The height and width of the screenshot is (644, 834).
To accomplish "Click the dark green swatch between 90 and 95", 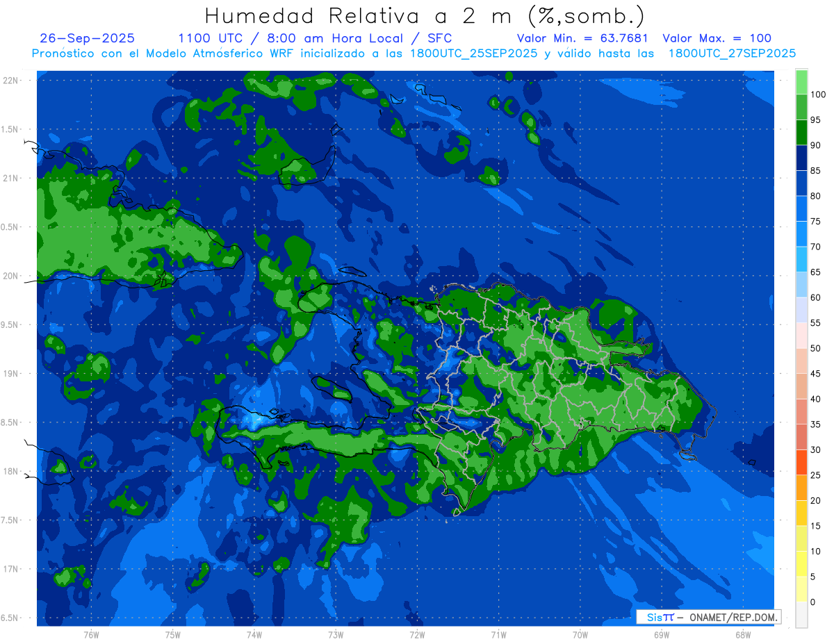I will [x=801, y=132].
